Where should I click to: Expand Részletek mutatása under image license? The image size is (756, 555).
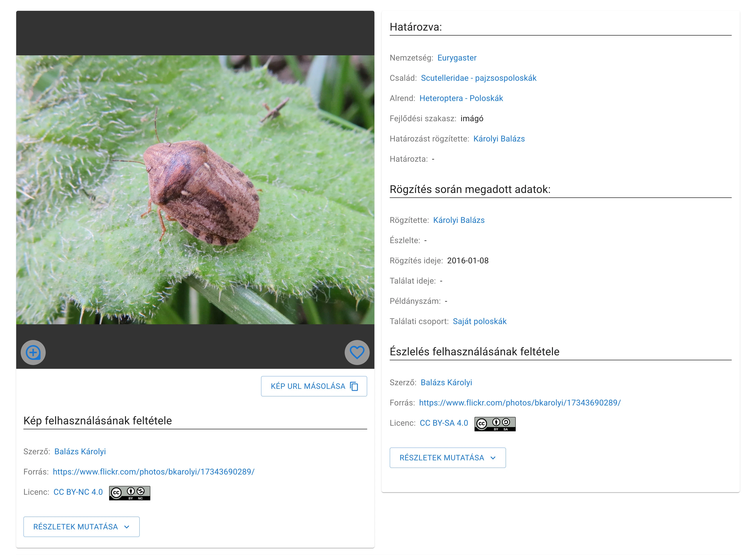pos(81,526)
